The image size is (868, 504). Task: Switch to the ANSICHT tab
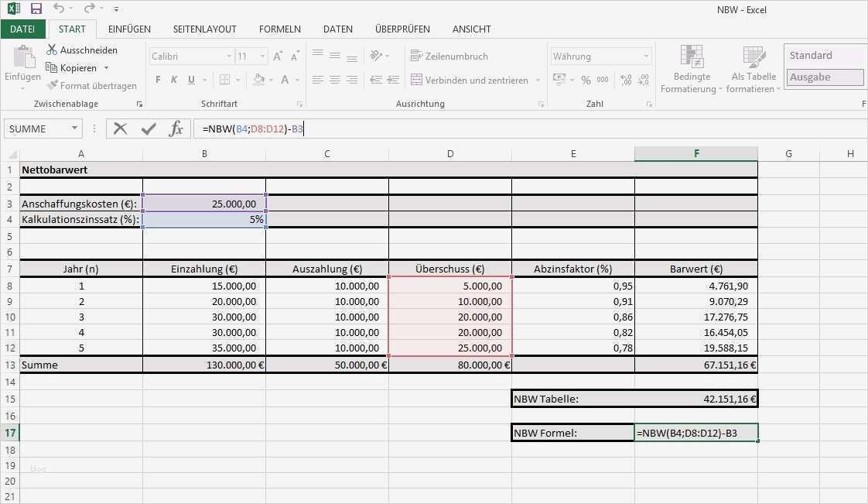tap(472, 29)
